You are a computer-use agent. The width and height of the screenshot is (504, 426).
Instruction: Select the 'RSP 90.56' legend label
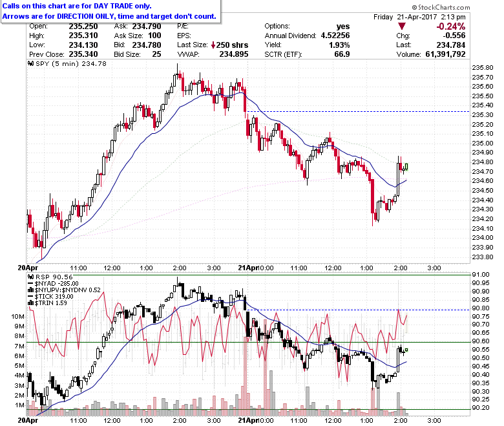54,277
